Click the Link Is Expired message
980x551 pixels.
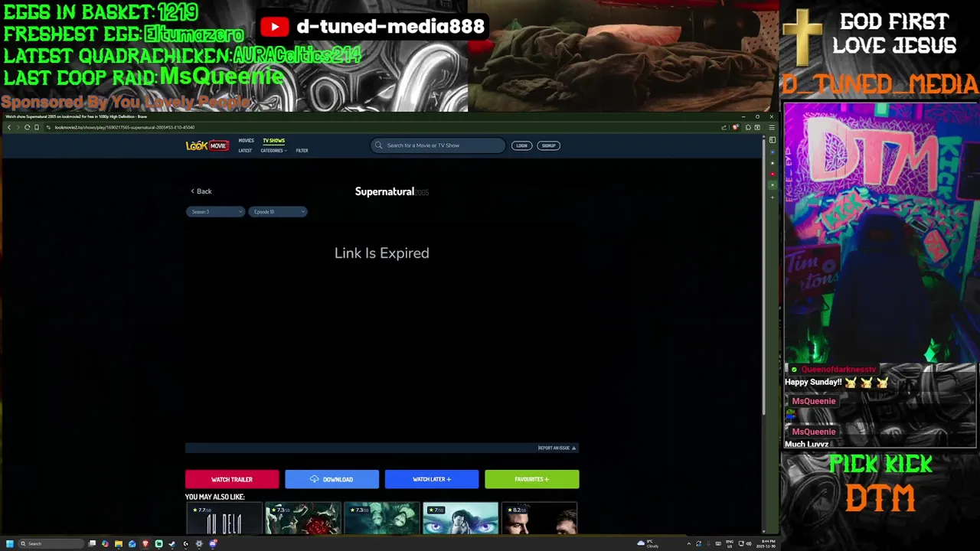(x=382, y=253)
